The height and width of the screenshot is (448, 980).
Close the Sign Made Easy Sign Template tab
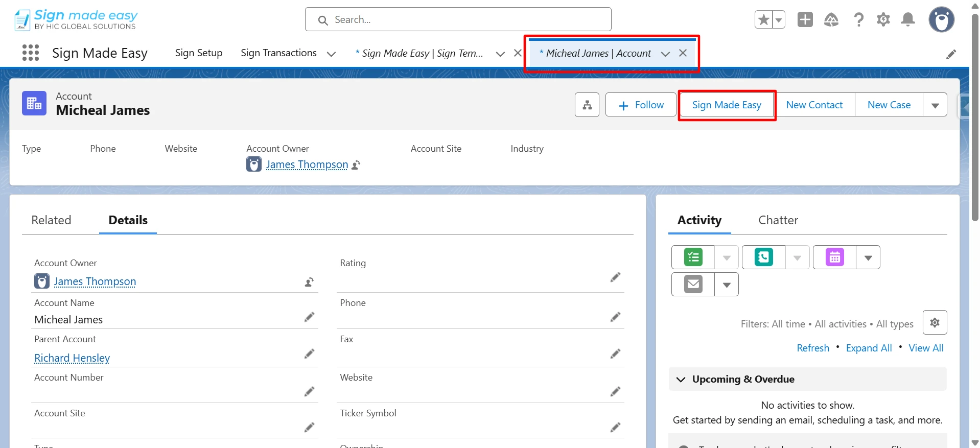click(x=518, y=53)
